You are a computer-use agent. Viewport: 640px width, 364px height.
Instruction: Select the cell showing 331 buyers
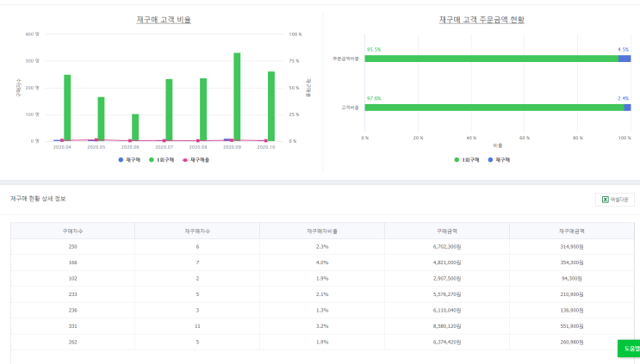(x=72, y=326)
